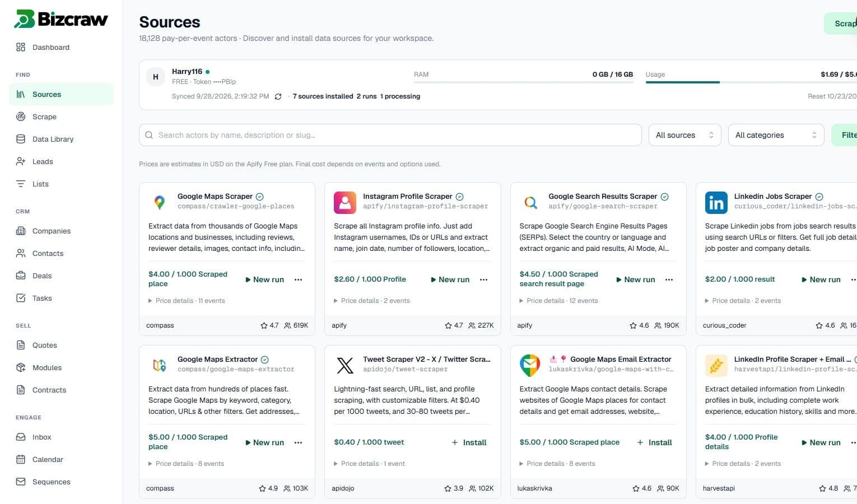The height and width of the screenshot is (504, 857).
Task: Expand Price details for Google Maps Scraper
Action: pos(187,301)
